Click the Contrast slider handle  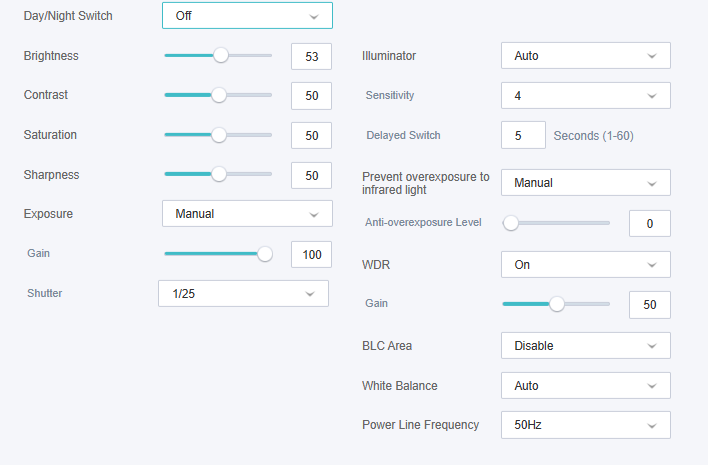pyautogui.click(x=218, y=95)
